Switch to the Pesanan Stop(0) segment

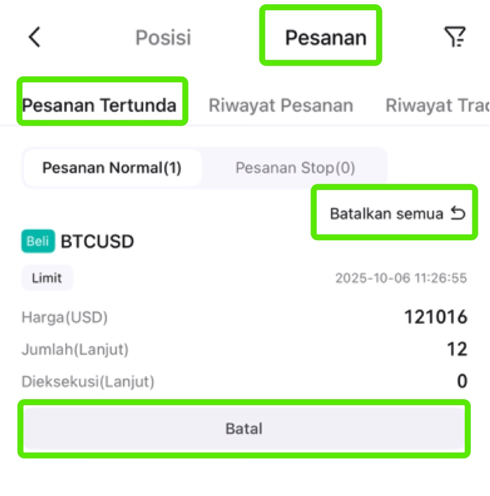295,168
